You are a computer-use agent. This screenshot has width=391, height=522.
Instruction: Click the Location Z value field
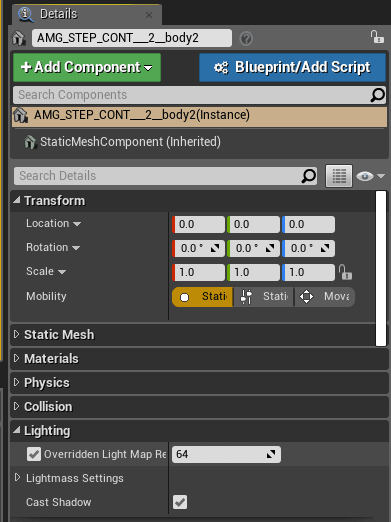click(x=308, y=224)
